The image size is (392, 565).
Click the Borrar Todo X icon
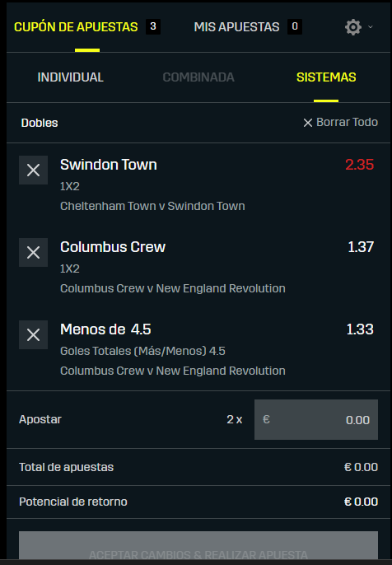tap(308, 123)
